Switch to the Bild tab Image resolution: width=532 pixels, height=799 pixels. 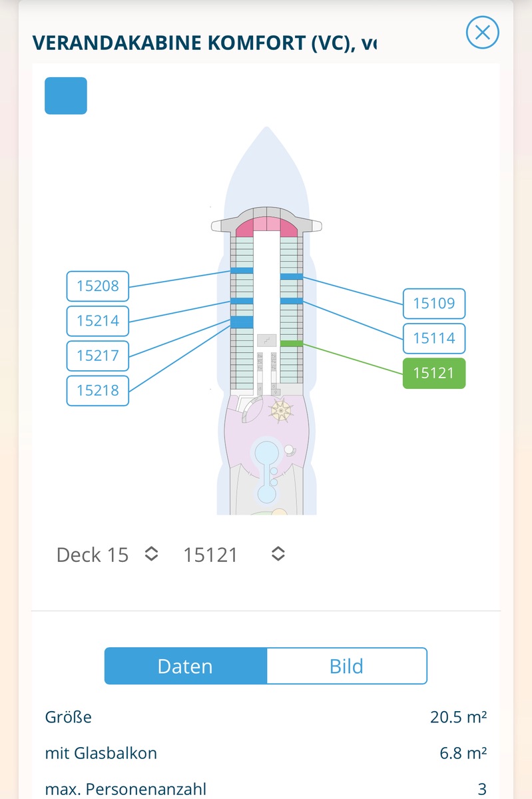[x=346, y=666]
